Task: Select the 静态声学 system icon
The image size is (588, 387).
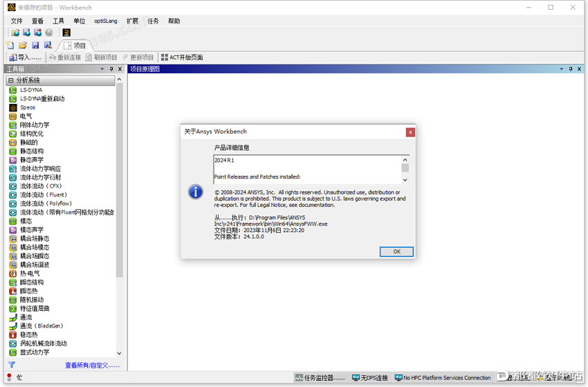Action: (x=12, y=160)
